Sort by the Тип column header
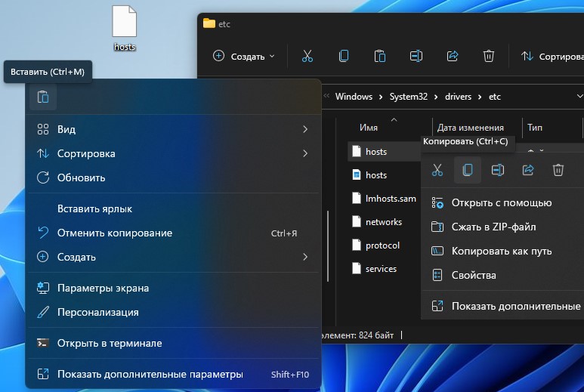The image size is (584, 392). [535, 128]
